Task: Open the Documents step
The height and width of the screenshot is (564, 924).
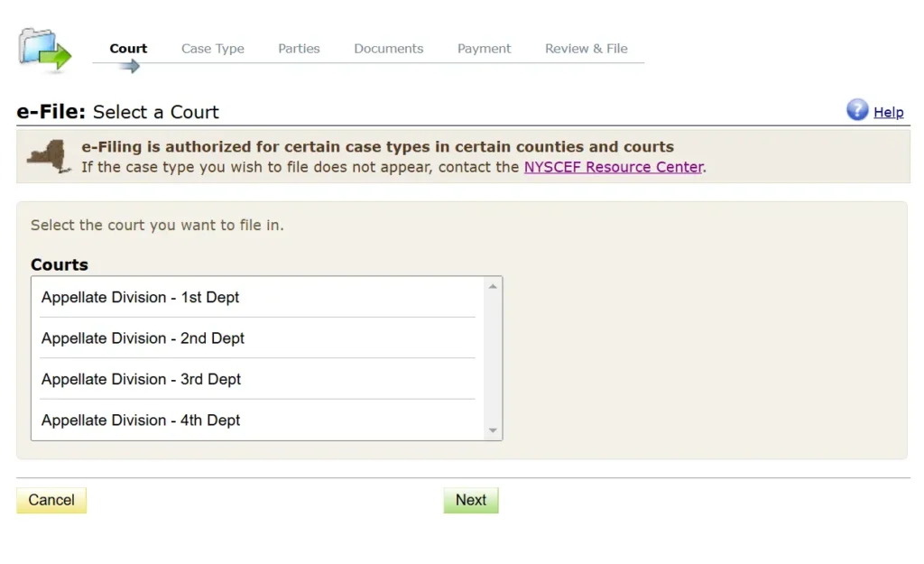Action: [x=388, y=49]
